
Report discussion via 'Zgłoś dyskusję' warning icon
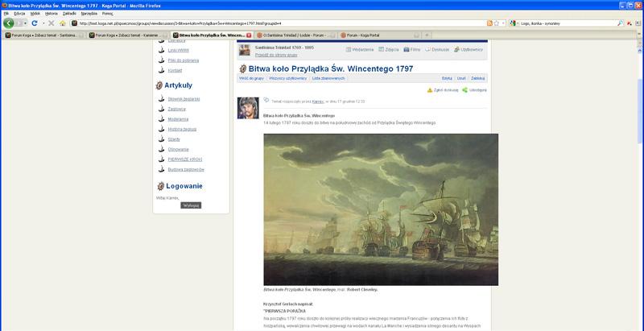pyautogui.click(x=430, y=90)
